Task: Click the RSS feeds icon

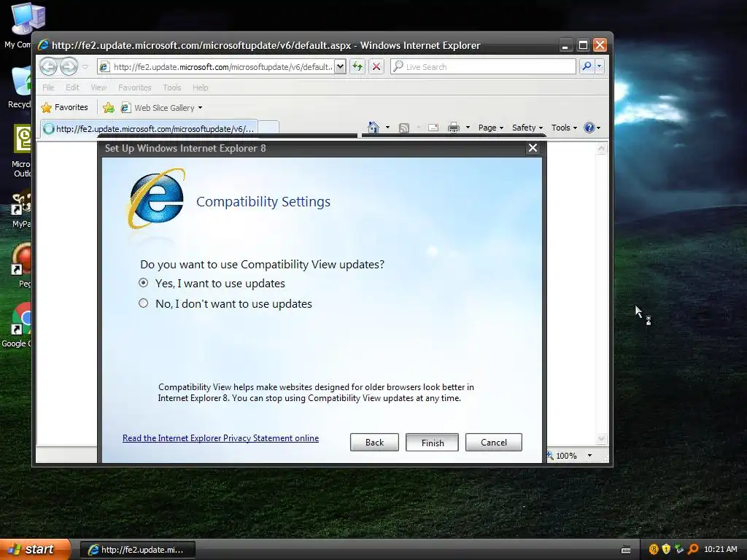Action: (x=404, y=128)
